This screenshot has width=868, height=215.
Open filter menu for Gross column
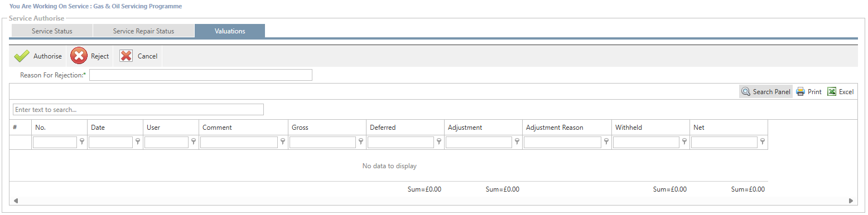coord(361,142)
